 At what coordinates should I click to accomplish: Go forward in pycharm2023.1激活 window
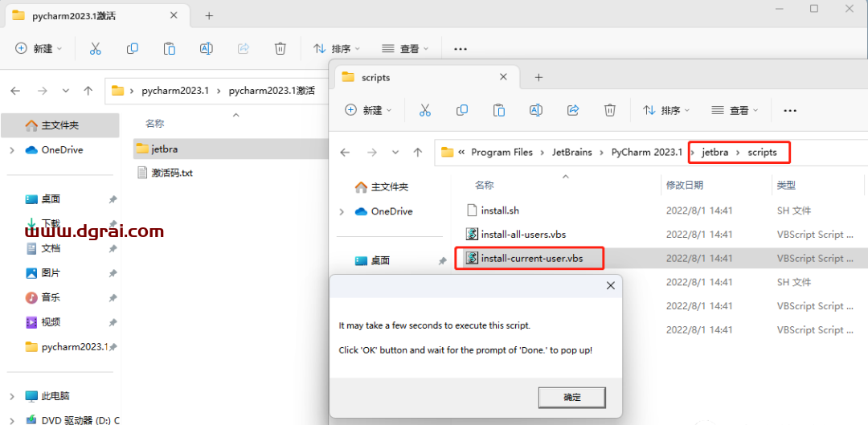(x=42, y=91)
